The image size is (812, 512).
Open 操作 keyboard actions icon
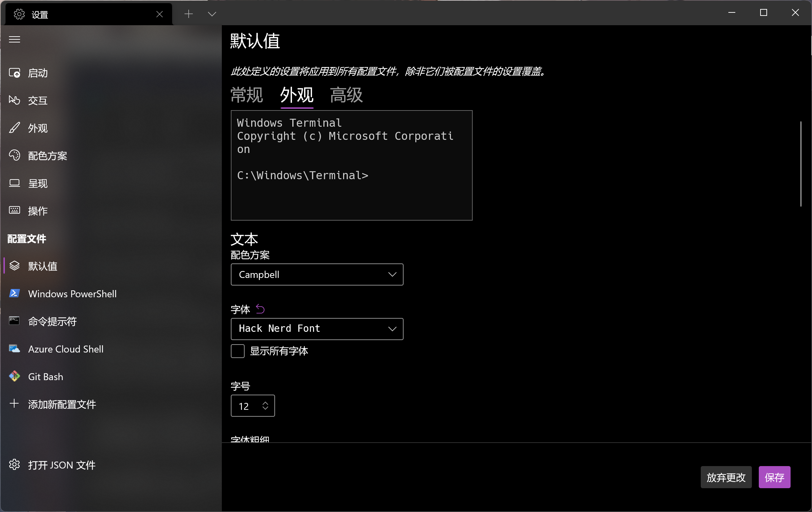pos(15,210)
